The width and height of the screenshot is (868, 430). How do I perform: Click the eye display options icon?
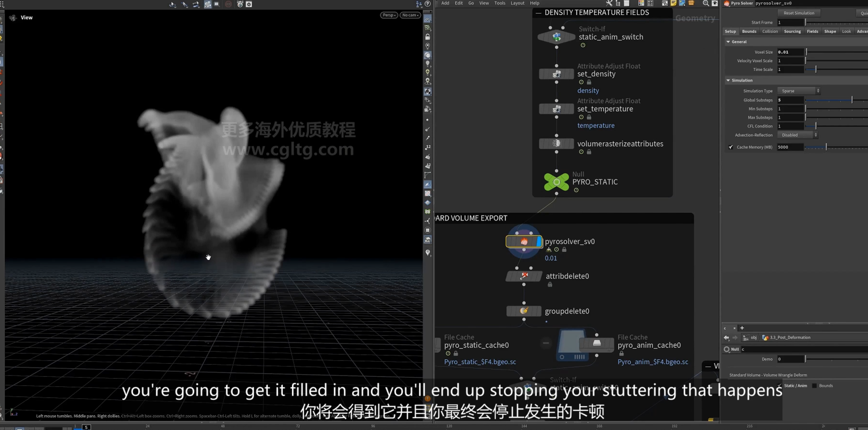click(x=715, y=3)
